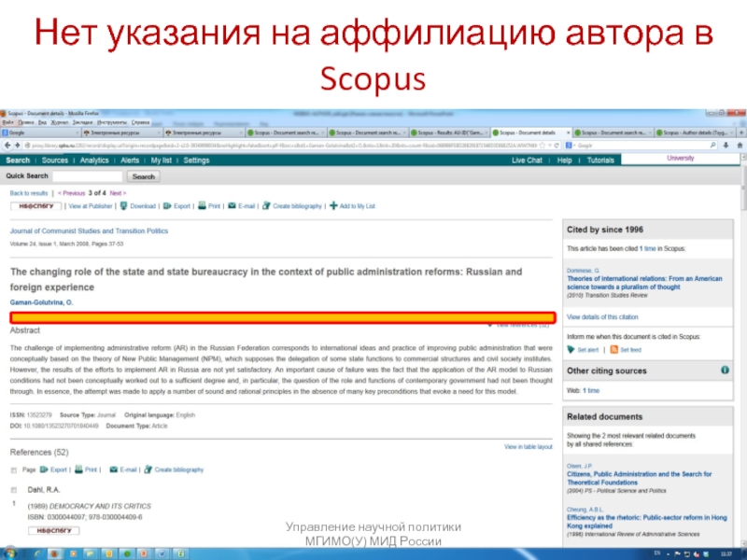Click the Back to results link
This screenshot has width=747, height=560.
tap(29, 193)
